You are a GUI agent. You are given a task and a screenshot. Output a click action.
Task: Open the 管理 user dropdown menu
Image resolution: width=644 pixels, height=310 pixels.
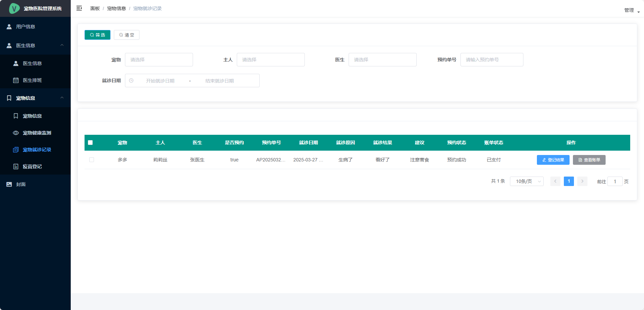click(x=632, y=10)
